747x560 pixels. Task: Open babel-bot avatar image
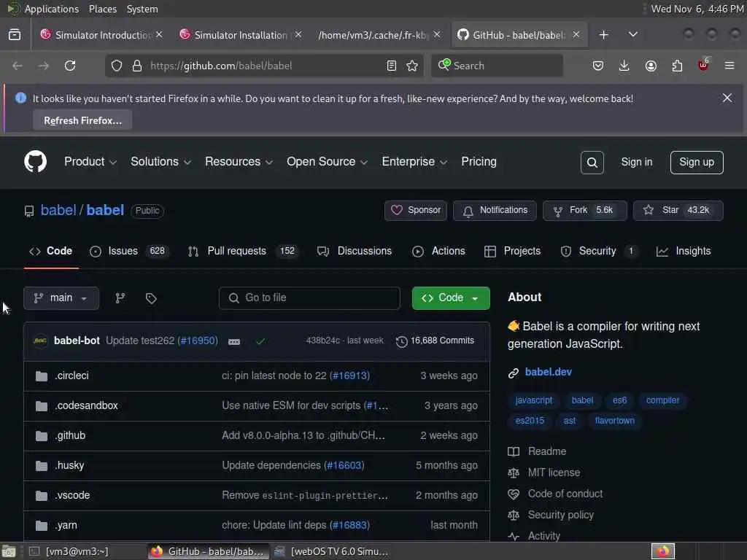point(41,341)
